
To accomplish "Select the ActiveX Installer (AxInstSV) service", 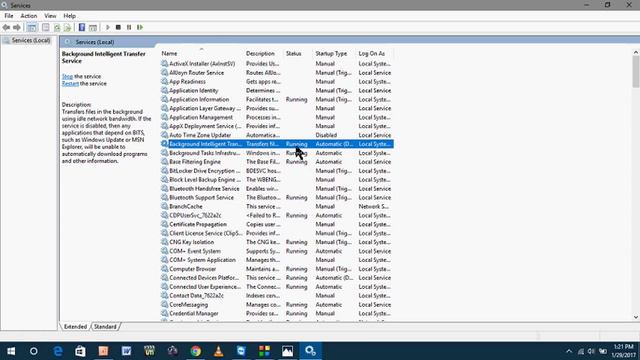I will point(277,64).
